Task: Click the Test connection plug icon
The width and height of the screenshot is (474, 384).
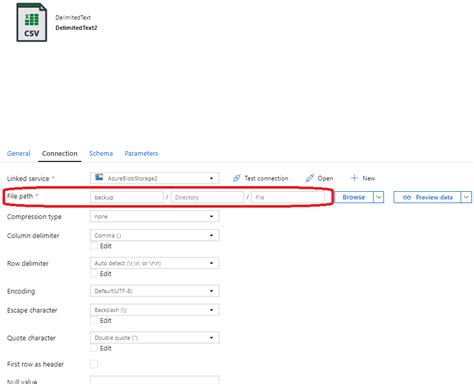Action: pyautogui.click(x=236, y=178)
